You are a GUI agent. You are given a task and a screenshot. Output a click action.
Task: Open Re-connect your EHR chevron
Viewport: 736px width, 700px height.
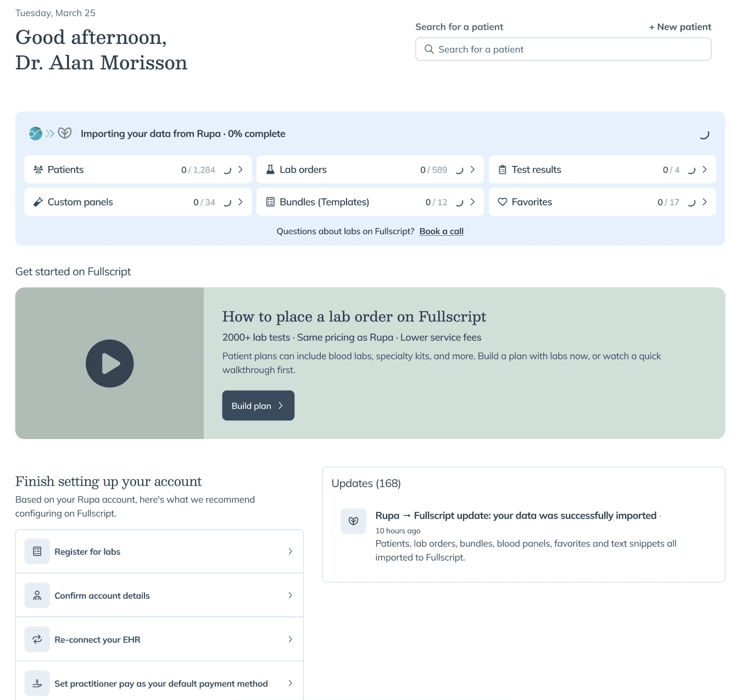(x=291, y=640)
